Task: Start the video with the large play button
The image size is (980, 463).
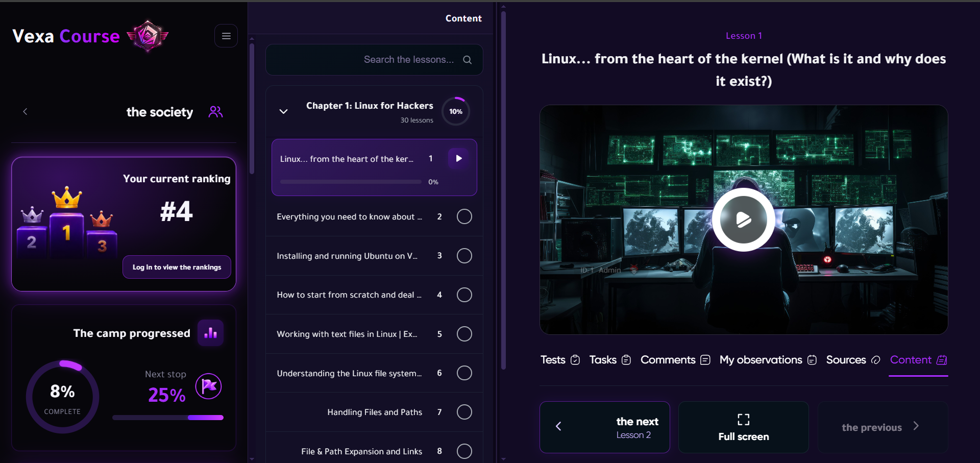Action: 743,220
